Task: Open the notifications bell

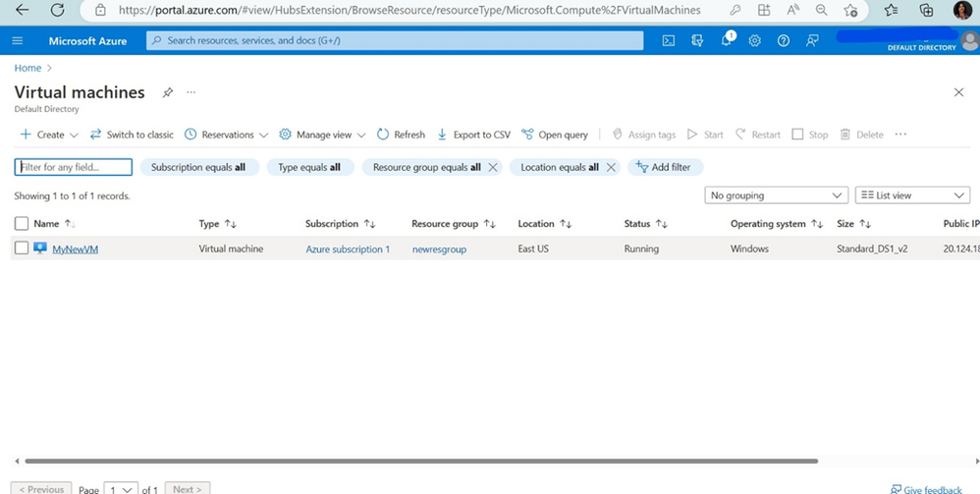Action: coord(727,40)
